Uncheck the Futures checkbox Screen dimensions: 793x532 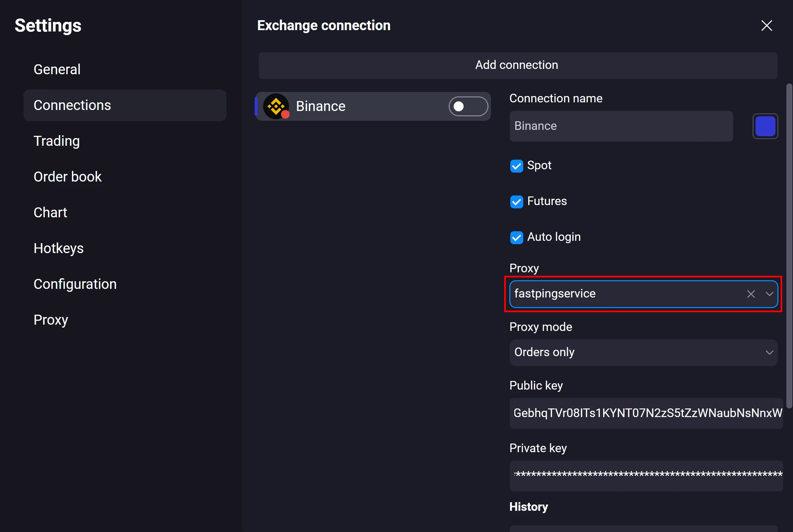516,201
